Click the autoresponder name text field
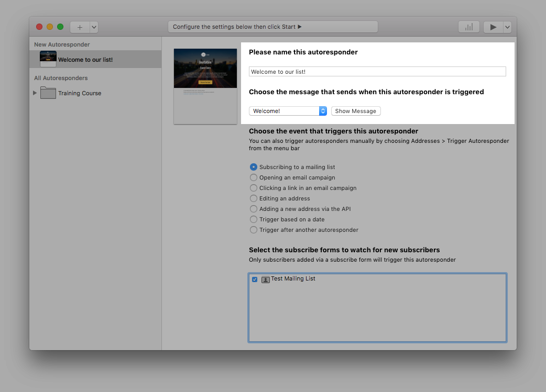The height and width of the screenshot is (392, 546). point(377,72)
